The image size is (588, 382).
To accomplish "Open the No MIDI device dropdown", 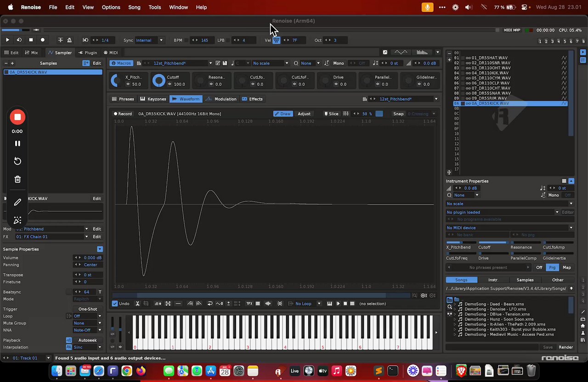I will click(510, 228).
